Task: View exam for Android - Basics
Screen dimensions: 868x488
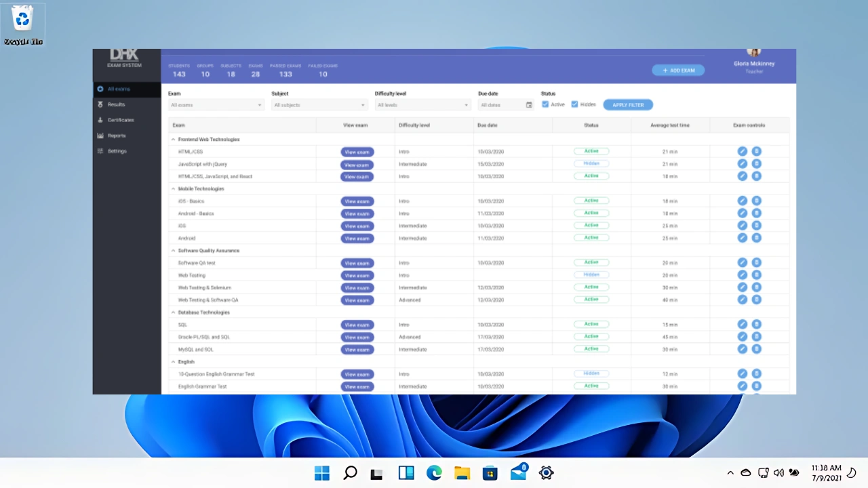Action: tap(357, 213)
